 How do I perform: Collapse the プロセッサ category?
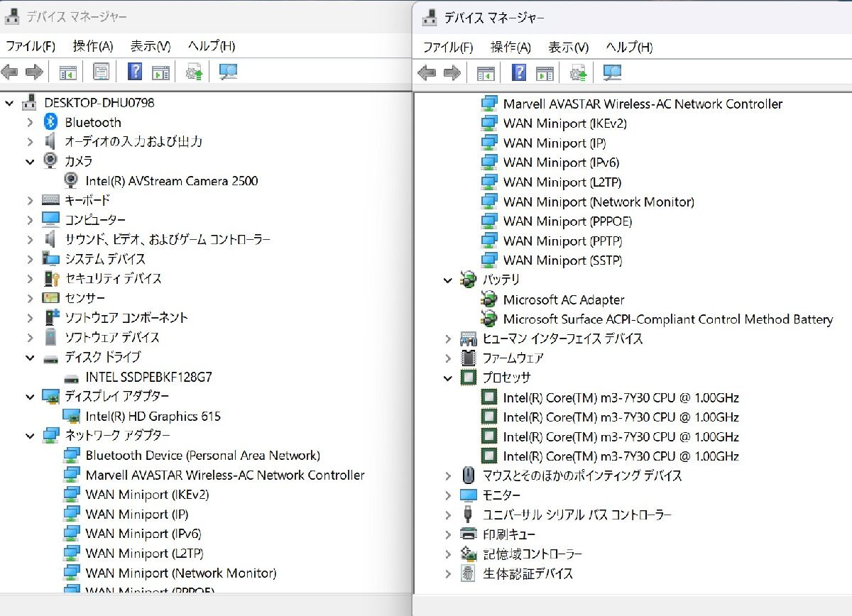(447, 378)
